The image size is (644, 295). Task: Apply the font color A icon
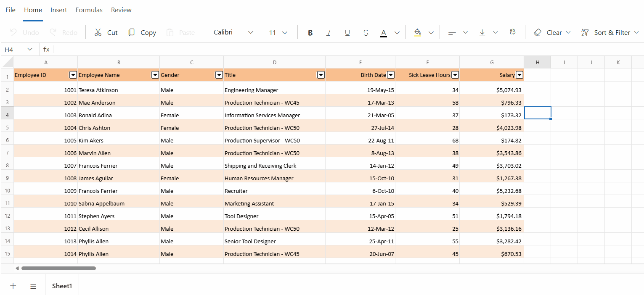(x=384, y=32)
